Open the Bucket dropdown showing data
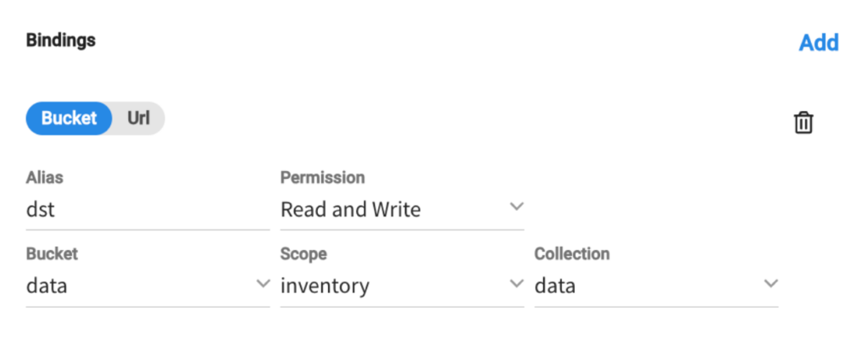This screenshot has height=339, width=868. pos(147,287)
